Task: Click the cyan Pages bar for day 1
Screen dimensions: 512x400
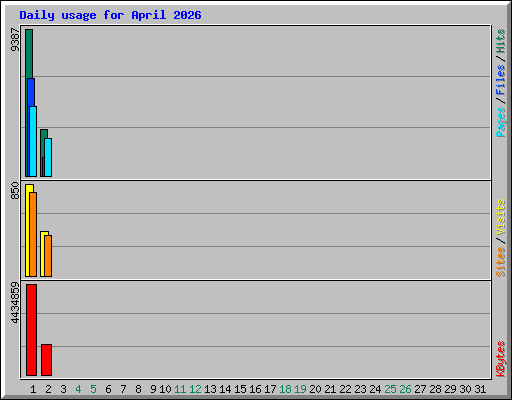Action: click(x=33, y=141)
